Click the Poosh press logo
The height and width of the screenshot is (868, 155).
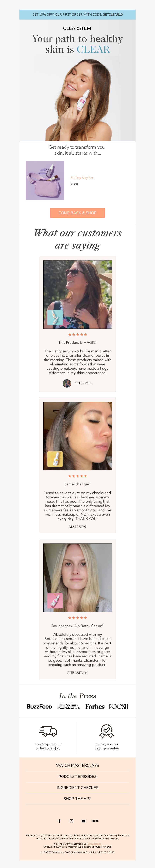pos(118,707)
